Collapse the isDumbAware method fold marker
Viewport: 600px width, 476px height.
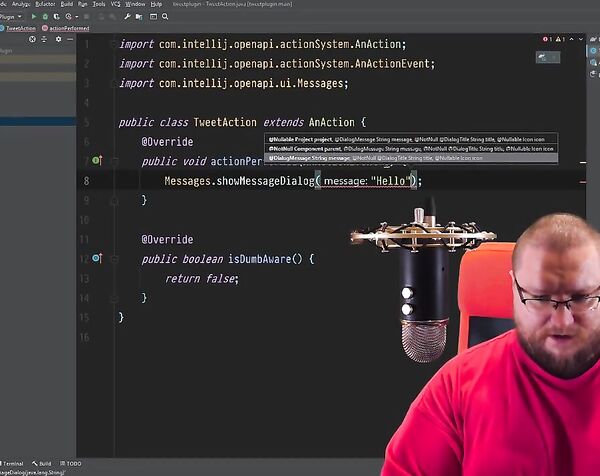click(113, 259)
